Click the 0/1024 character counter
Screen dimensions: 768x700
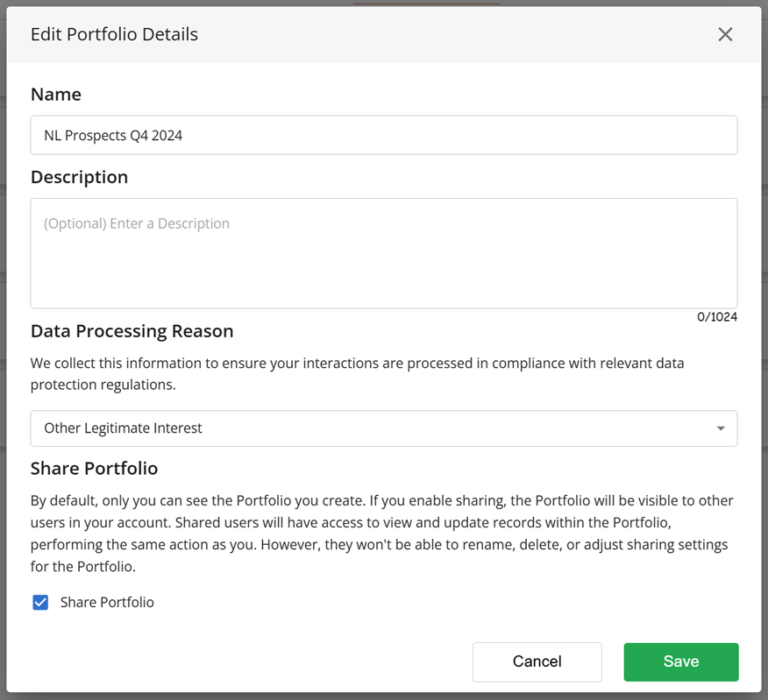pyautogui.click(x=716, y=317)
